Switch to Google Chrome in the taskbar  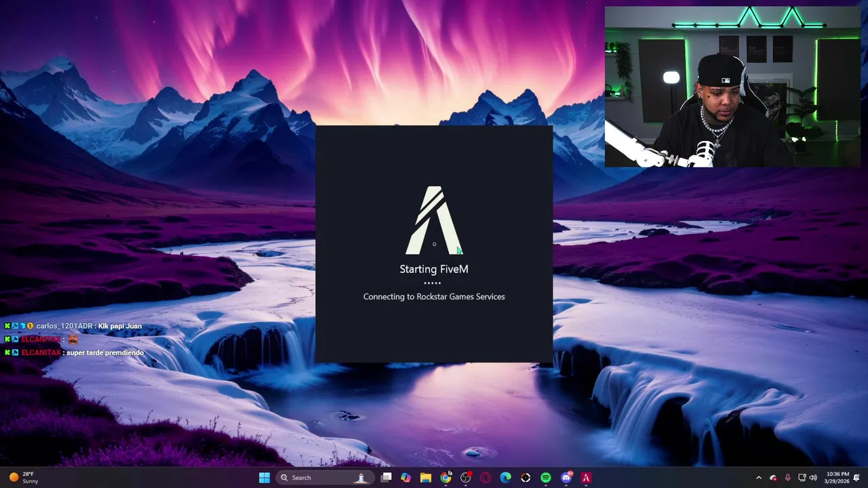pos(446,478)
